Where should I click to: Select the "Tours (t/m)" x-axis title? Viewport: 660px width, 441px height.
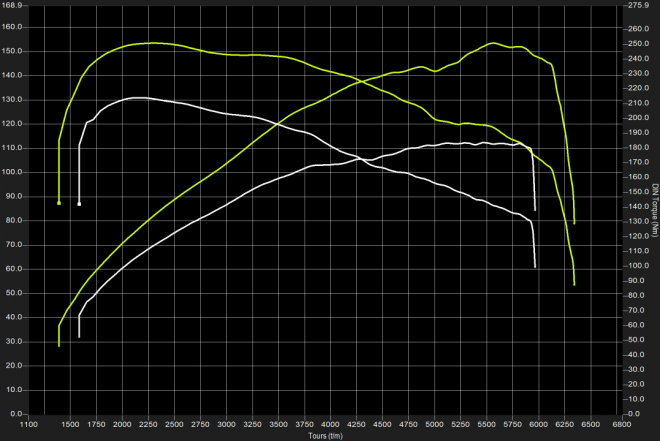(x=325, y=436)
